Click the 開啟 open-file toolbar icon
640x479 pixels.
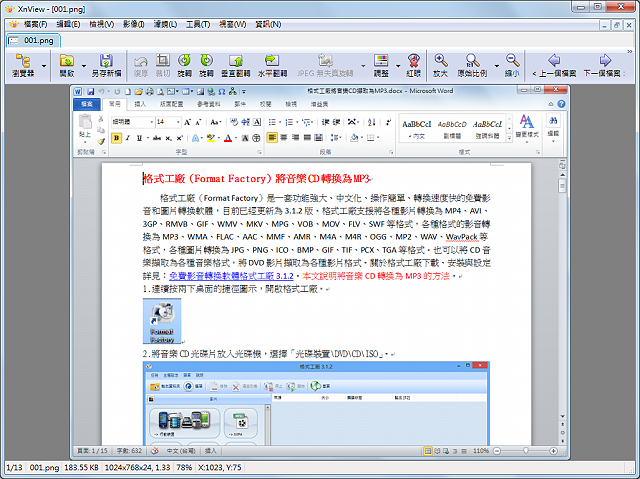click(67, 65)
